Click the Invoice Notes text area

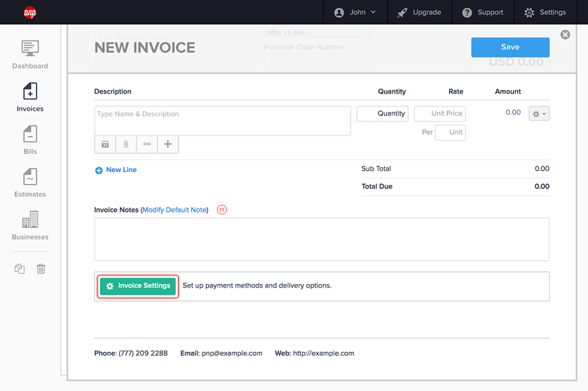coord(322,239)
